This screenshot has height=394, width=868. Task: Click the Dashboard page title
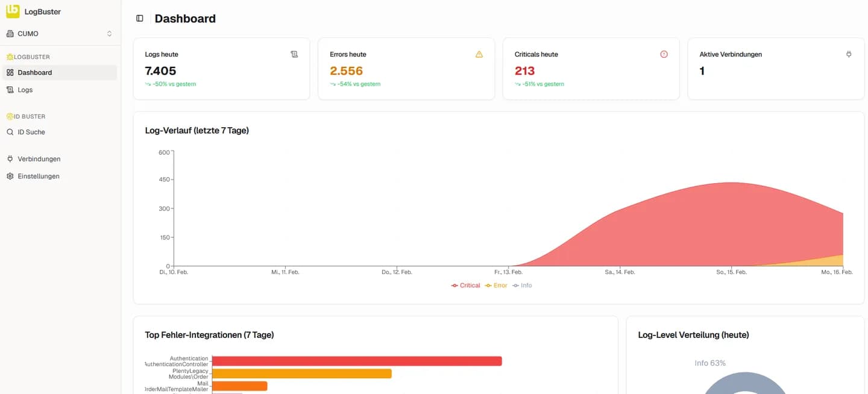[185, 19]
